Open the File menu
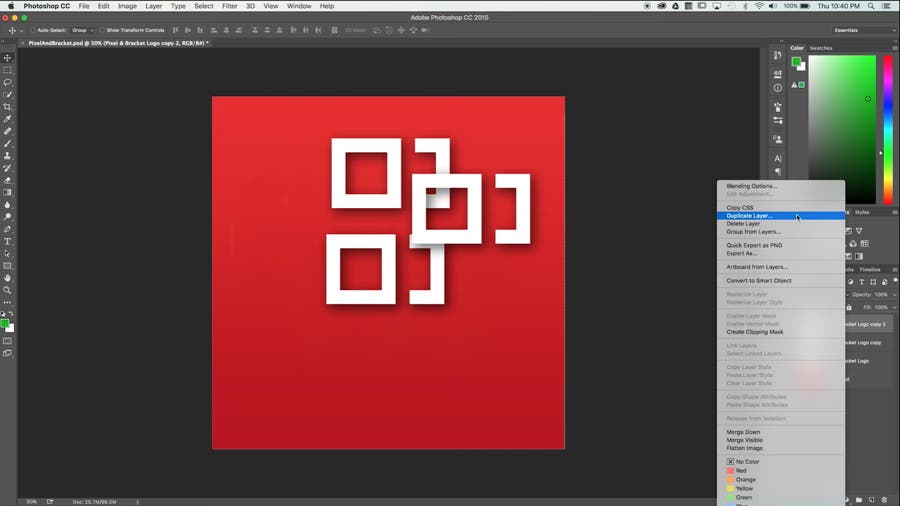 [x=84, y=6]
